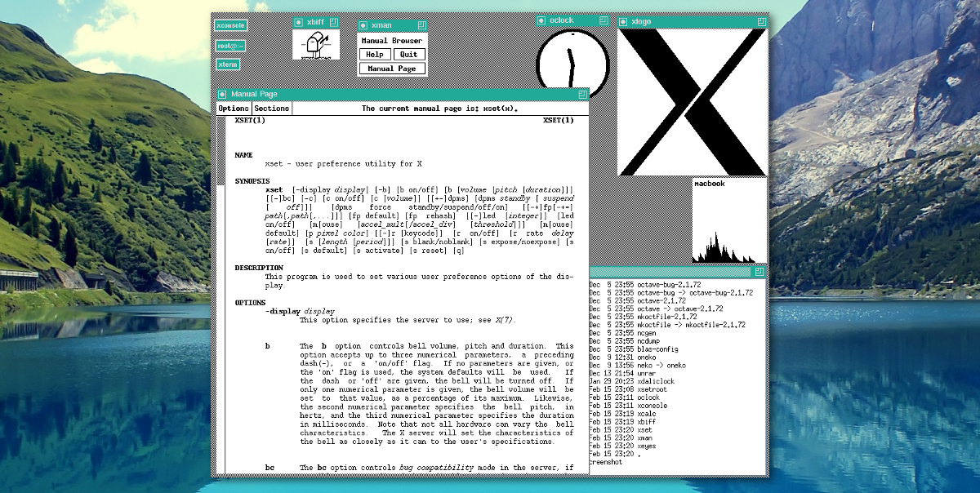Click the Manual Page button in xman
Viewport: 980px width, 493px height.
coord(392,69)
